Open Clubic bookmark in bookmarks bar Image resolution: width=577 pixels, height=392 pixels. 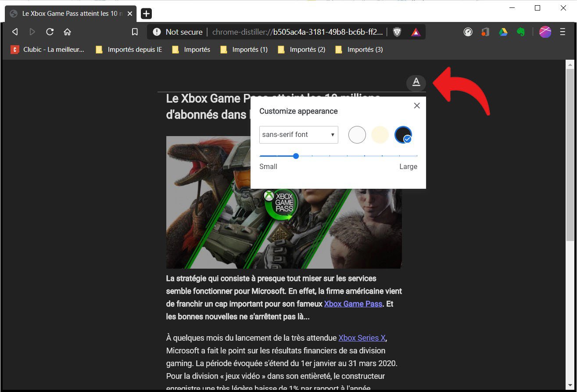pyautogui.click(x=47, y=50)
